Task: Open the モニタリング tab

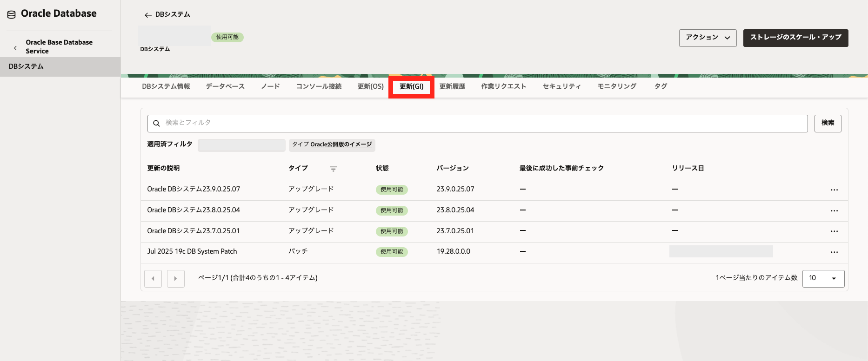Action: (x=617, y=86)
